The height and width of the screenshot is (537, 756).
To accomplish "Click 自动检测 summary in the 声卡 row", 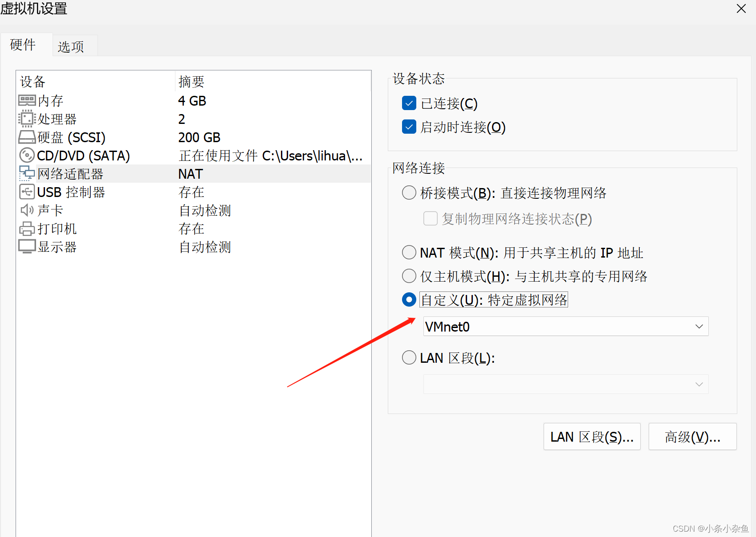I will (205, 210).
